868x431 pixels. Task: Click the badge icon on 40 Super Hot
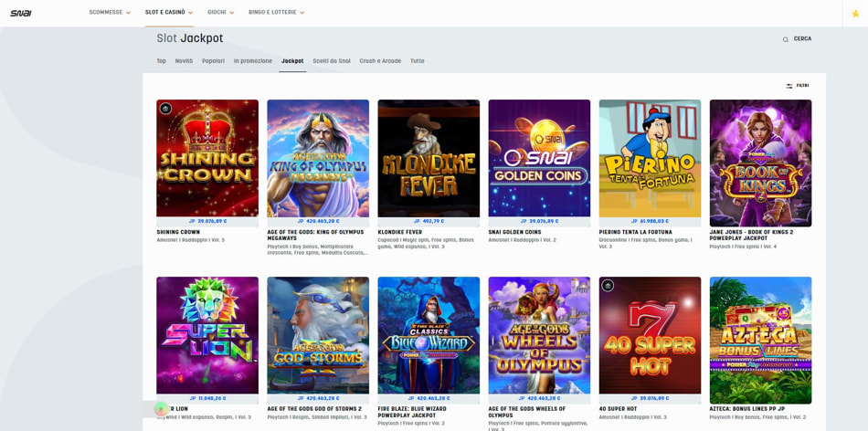(x=608, y=286)
